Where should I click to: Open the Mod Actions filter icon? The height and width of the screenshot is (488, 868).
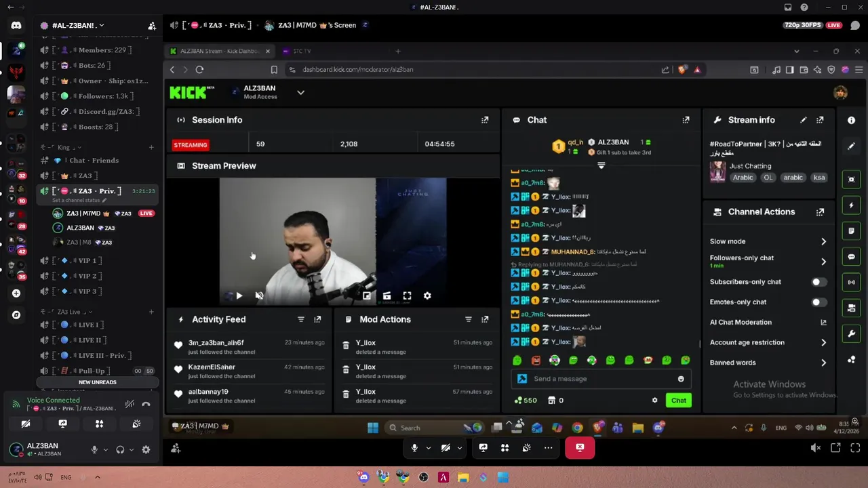[x=468, y=319]
